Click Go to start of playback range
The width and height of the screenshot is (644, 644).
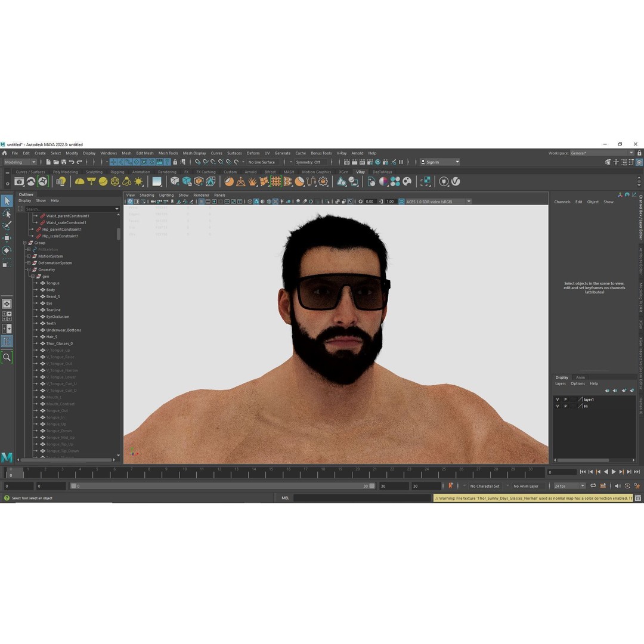(583, 472)
